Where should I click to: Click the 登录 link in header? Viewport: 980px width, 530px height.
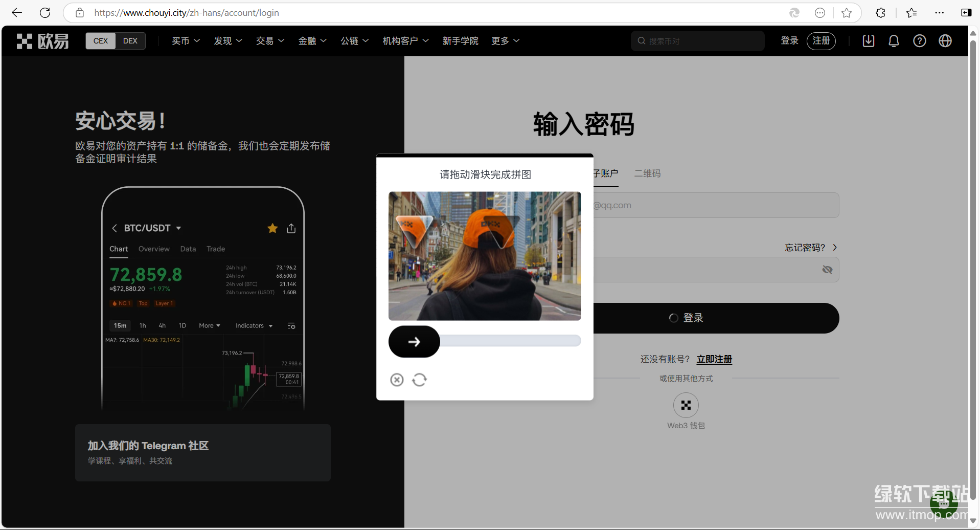click(790, 41)
